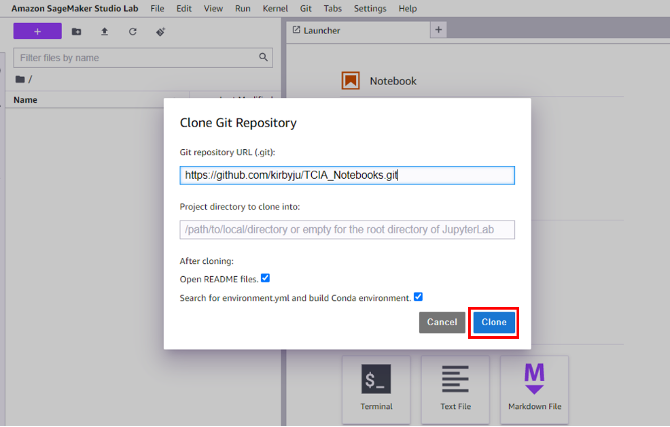This screenshot has height=427, width=670.
Task: Click the Project directory input field
Action: 347,230
